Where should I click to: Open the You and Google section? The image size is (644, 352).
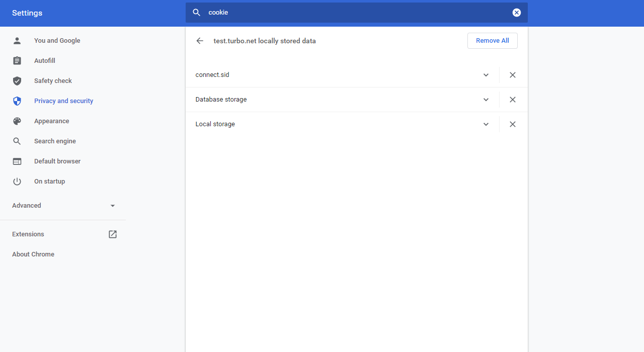57,41
